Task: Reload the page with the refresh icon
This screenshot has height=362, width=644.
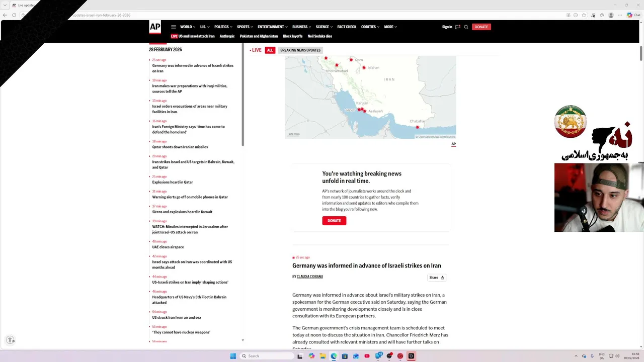Action: click(x=14, y=15)
